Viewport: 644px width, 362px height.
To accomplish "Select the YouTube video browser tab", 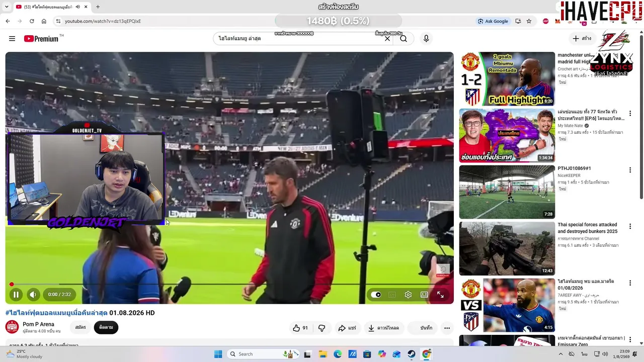I will point(53,7).
